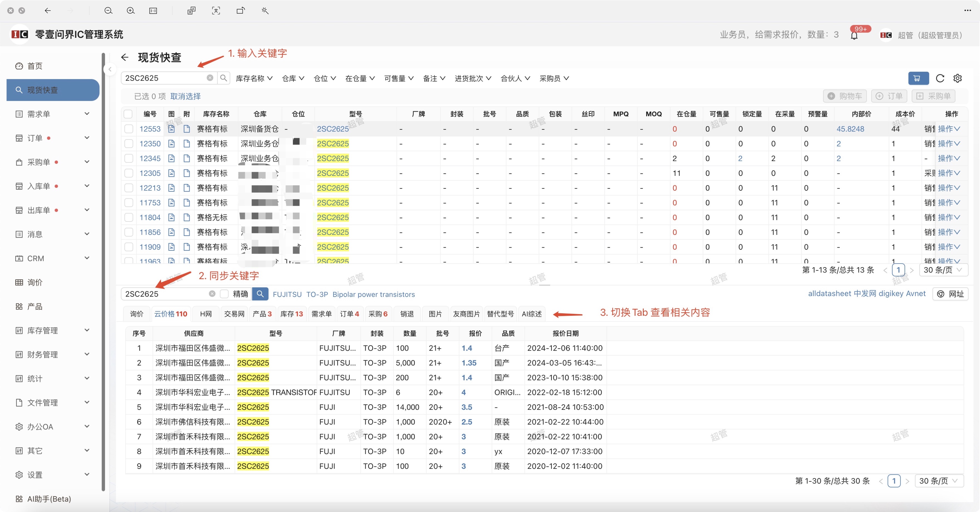
Task: Click the 网址 button
Action: [950, 294]
